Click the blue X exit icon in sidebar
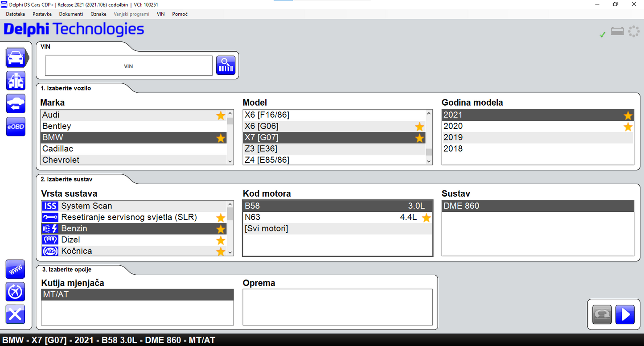 [x=16, y=314]
